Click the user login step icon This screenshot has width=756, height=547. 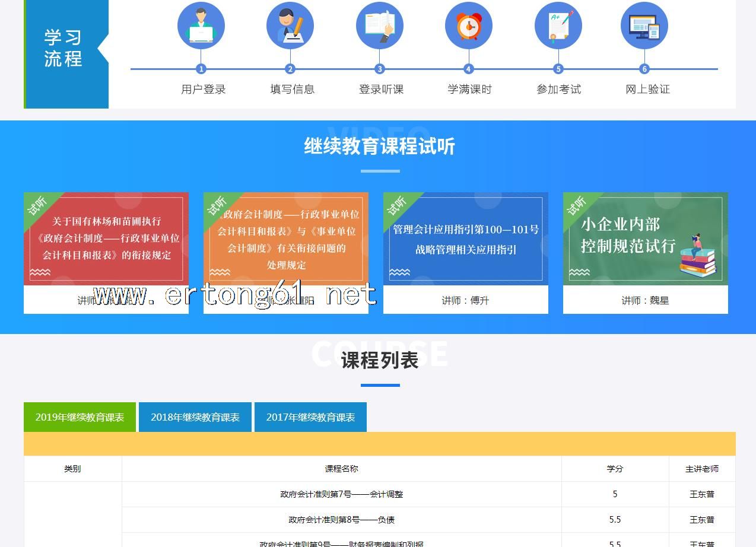tap(201, 26)
